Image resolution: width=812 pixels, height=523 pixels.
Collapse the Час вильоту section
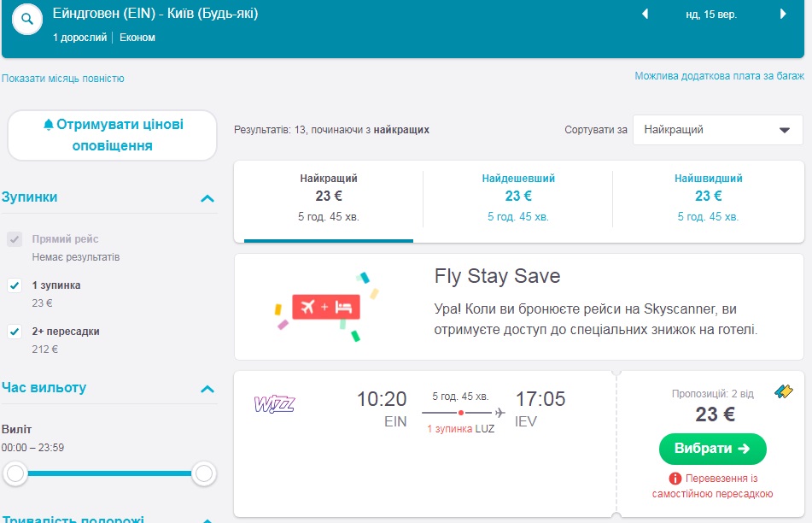pos(207,389)
